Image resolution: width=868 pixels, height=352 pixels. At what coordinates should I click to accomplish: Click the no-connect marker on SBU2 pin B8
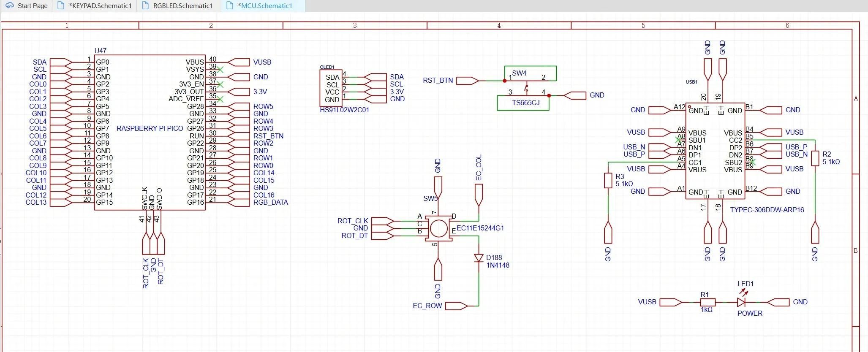tap(752, 162)
